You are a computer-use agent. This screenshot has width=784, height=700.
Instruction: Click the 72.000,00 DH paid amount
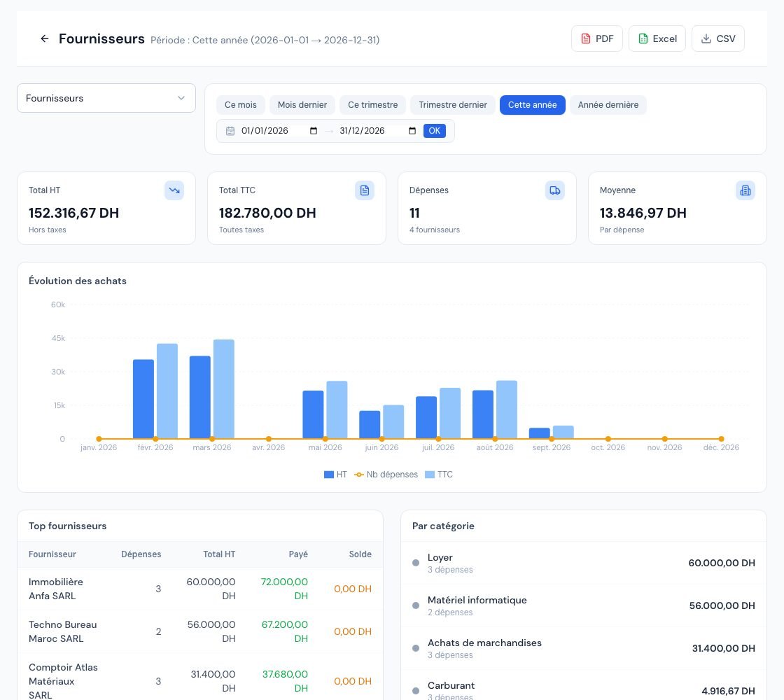pyautogui.click(x=284, y=589)
